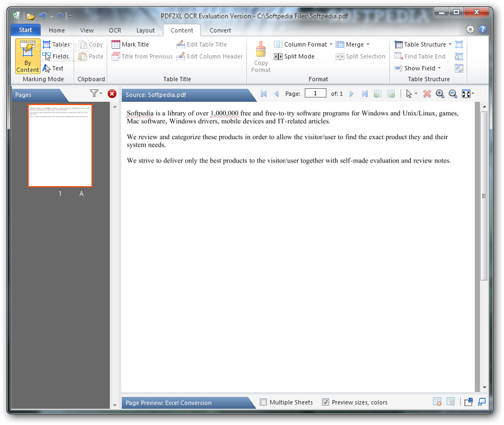Click the Page number input field
Screen dimensions: 504x425
[x=315, y=93]
